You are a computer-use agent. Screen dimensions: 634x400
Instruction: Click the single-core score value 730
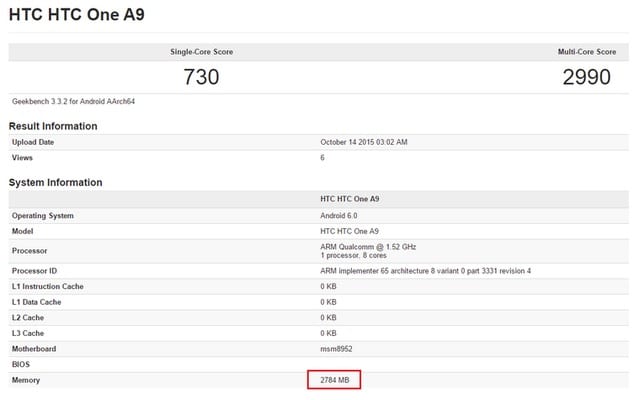[x=201, y=77]
